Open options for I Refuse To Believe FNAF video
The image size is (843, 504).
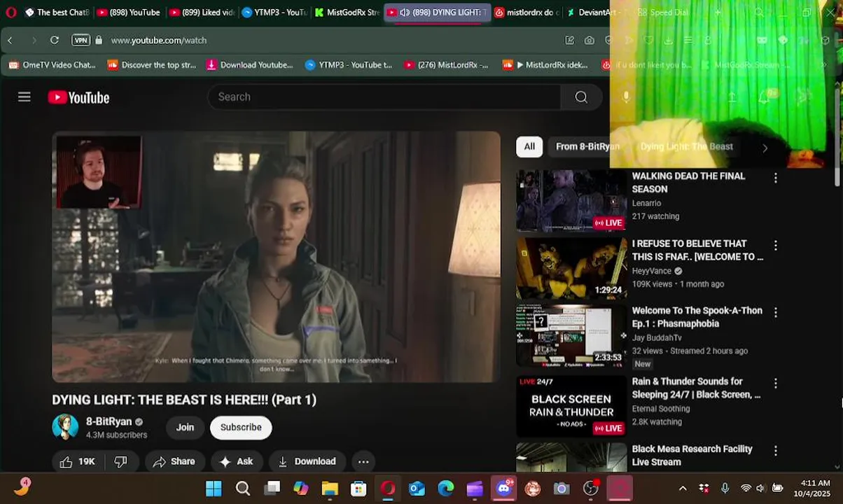775,246
